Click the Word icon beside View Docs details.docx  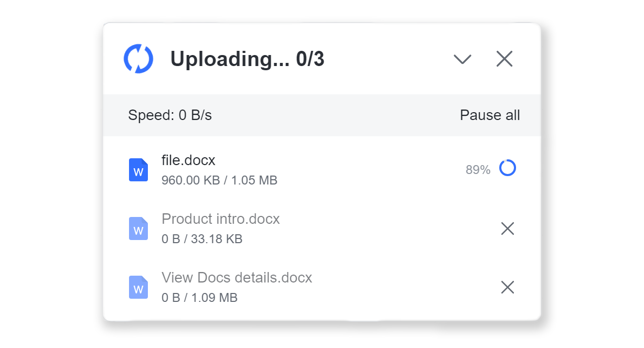pyautogui.click(x=138, y=287)
